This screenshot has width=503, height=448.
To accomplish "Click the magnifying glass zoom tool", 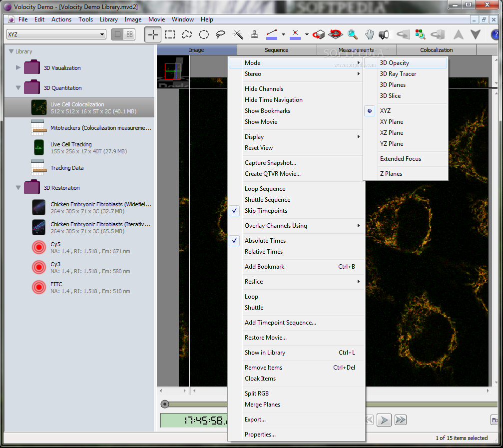I will [x=353, y=34].
